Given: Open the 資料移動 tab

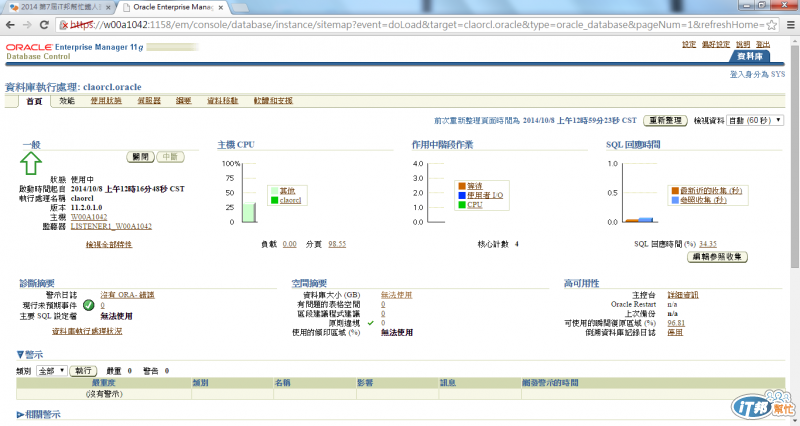Looking at the screenshot, I should click(222, 101).
